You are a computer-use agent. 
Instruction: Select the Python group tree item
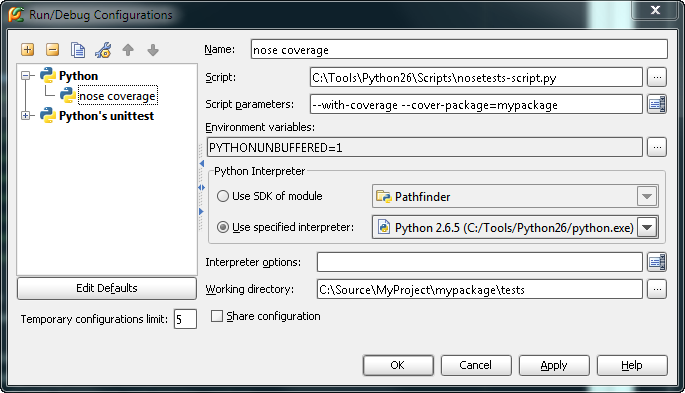78,76
